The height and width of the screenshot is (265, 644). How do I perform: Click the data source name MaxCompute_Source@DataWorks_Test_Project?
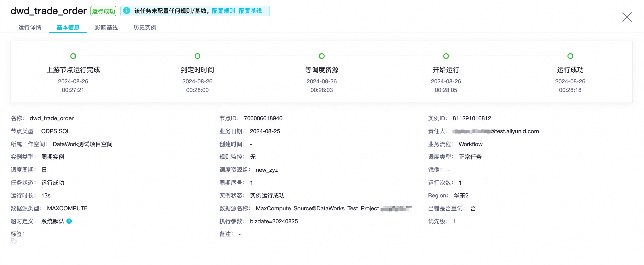click(334, 208)
